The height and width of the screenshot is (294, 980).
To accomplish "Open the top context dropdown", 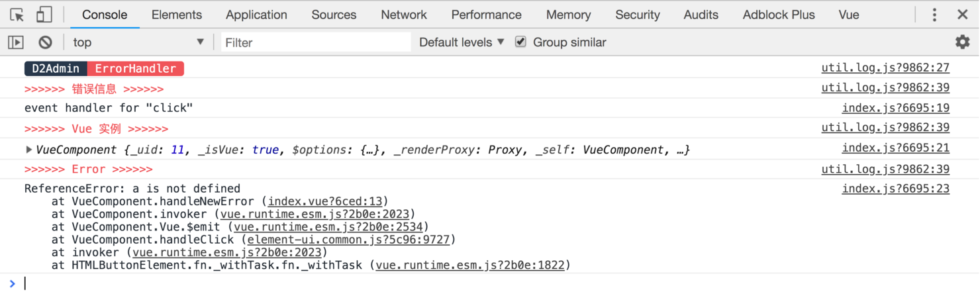I will tap(138, 42).
